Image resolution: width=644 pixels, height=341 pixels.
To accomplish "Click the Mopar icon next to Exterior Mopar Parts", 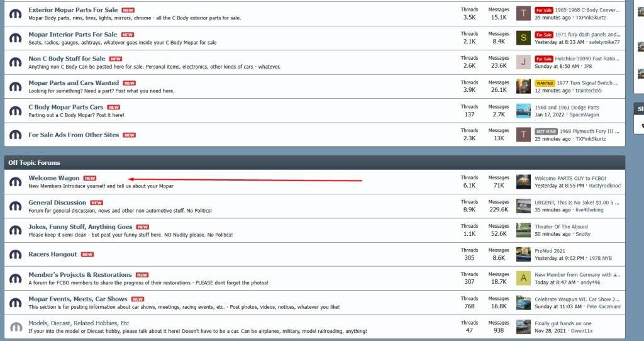I will tap(16, 14).
